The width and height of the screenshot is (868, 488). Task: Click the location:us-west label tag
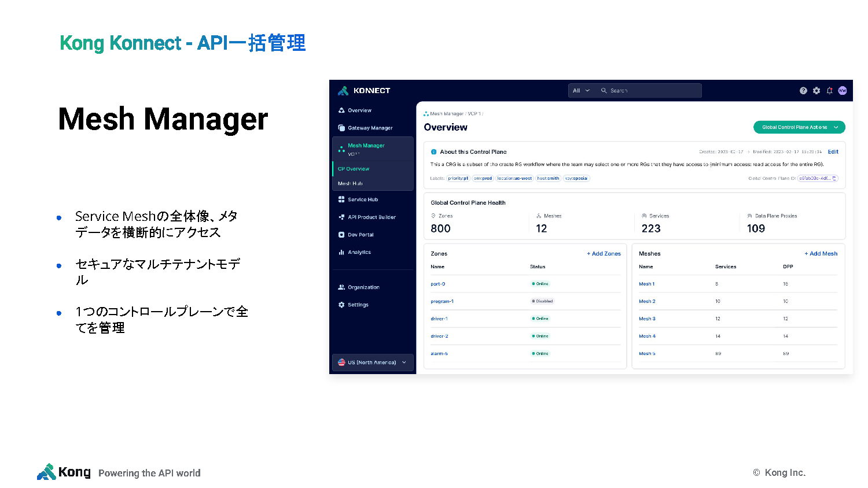tap(514, 178)
